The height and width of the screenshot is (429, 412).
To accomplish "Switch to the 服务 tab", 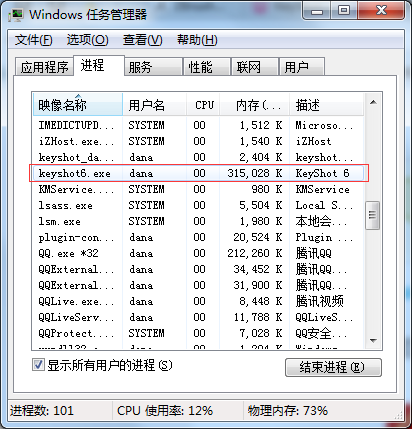I will (x=153, y=67).
